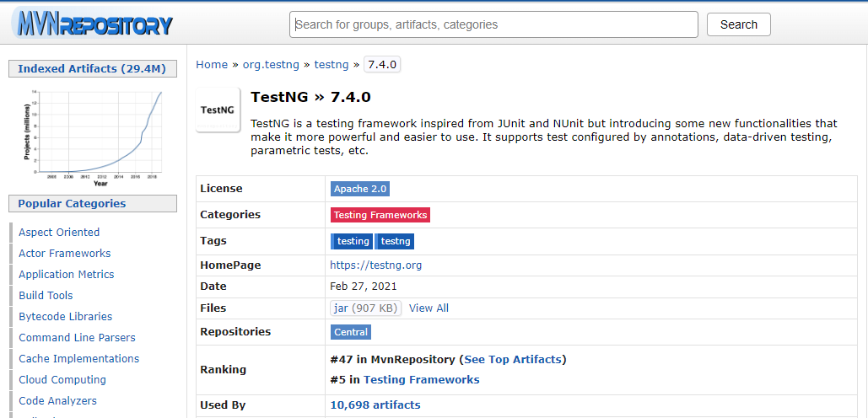Open the Cache Implementations category
The image size is (868, 418).
tap(79, 358)
